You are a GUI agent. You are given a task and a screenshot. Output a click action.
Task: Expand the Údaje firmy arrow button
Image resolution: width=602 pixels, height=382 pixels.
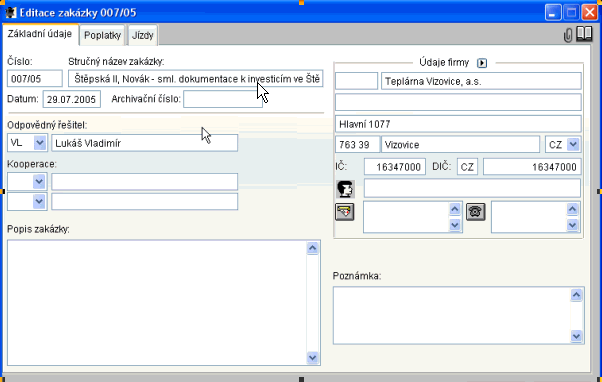(x=482, y=63)
